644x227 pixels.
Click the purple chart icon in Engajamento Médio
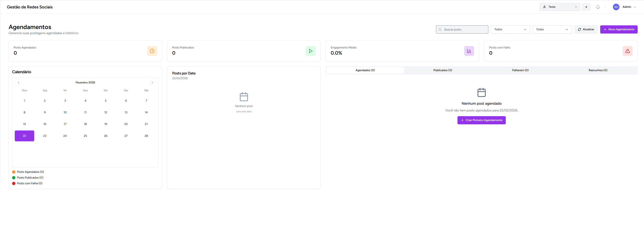pyautogui.click(x=469, y=51)
